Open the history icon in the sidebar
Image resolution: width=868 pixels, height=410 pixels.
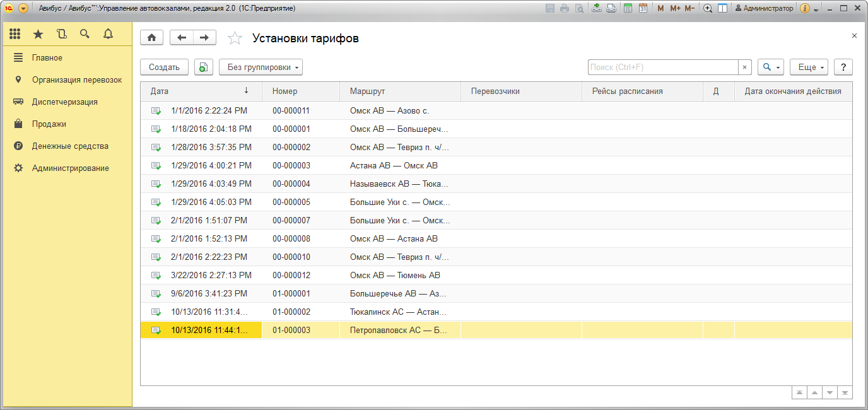[61, 34]
